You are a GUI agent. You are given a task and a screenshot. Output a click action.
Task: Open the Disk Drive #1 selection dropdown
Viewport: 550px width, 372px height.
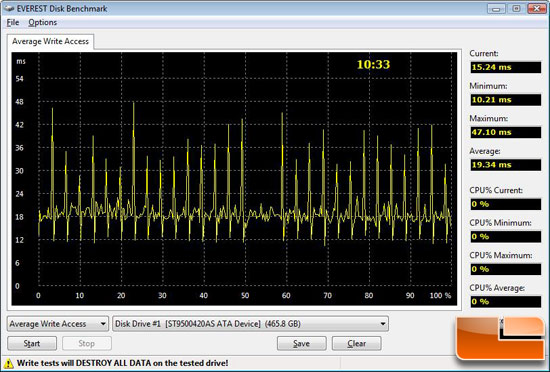[250, 324]
